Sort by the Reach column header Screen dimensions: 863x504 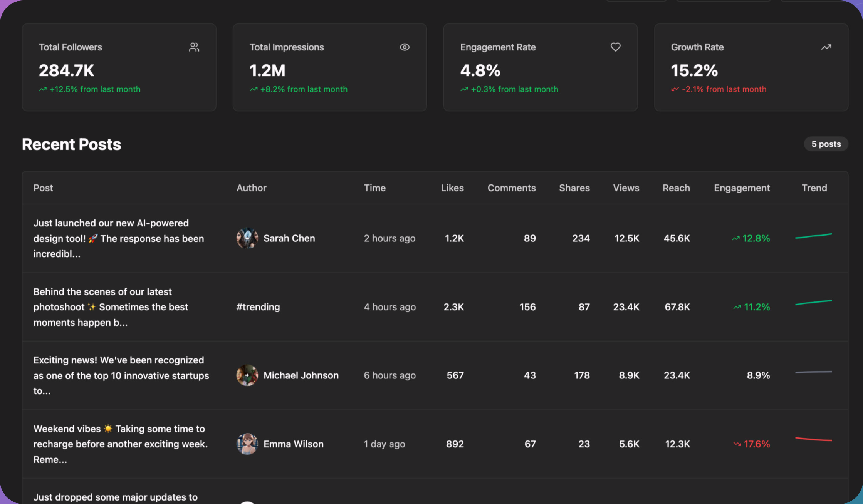tap(676, 188)
